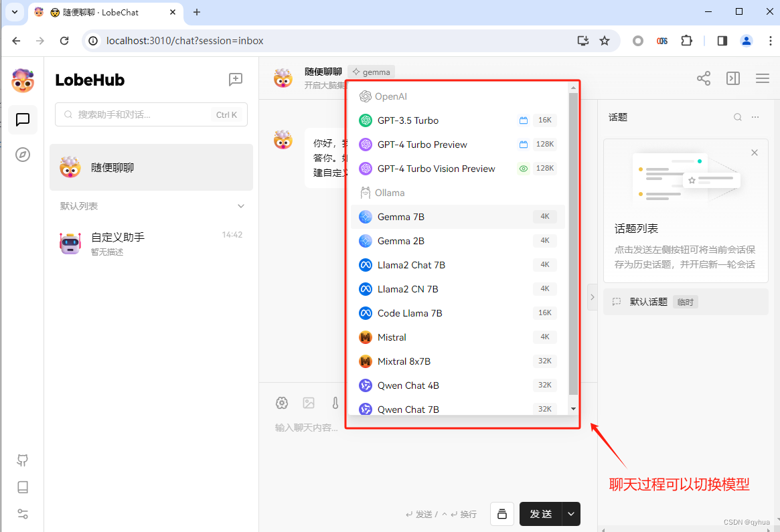Click the print icon next to send button
The image size is (780, 532).
click(x=502, y=514)
